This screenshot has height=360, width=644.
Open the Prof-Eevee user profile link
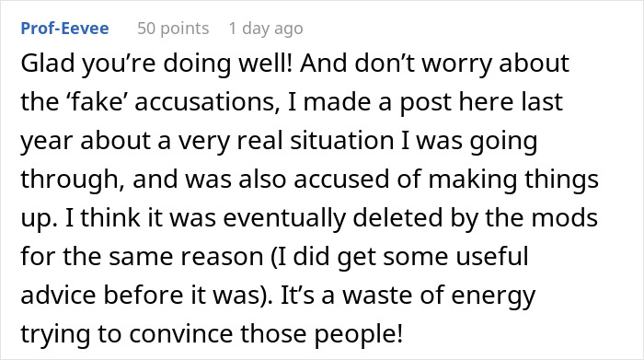tap(64, 29)
